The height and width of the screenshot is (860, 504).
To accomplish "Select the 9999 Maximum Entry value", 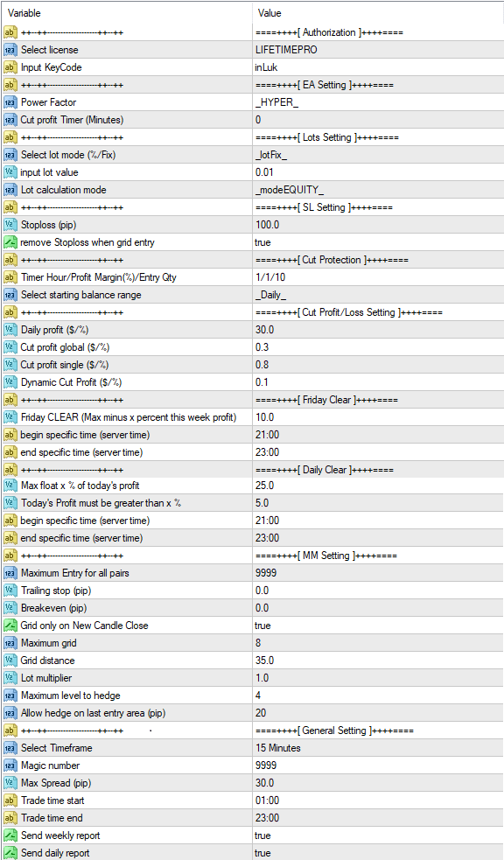I will (x=266, y=573).
